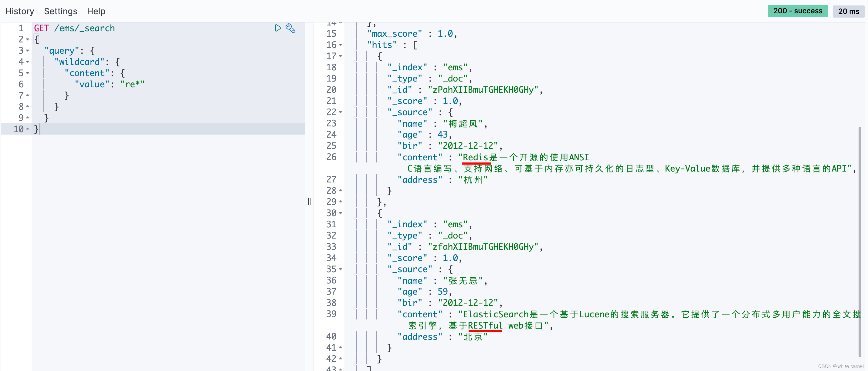The image size is (868, 371).
Task: Click the underlined word RESTful in content
Action: (x=485, y=326)
